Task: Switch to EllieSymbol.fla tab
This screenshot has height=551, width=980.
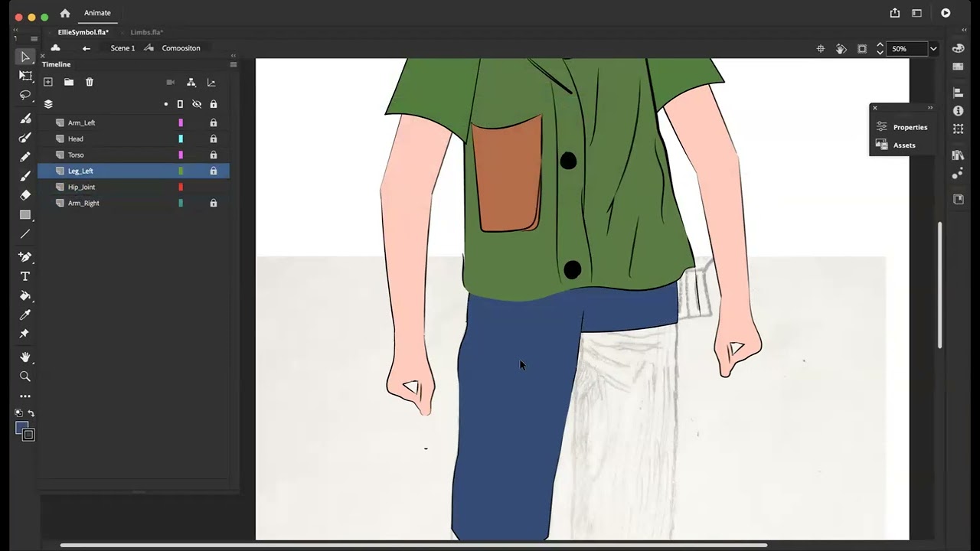Action: (x=83, y=32)
